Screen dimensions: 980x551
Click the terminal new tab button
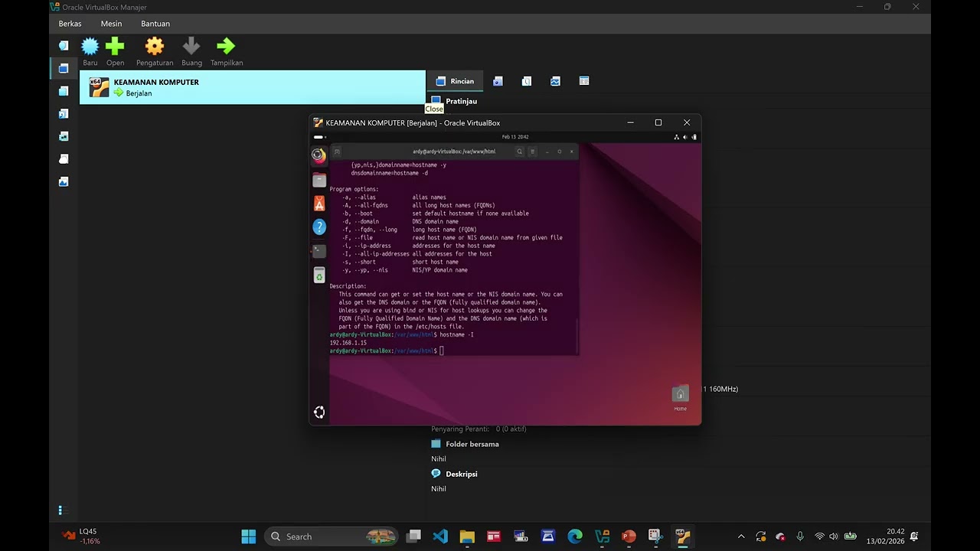[x=337, y=152]
